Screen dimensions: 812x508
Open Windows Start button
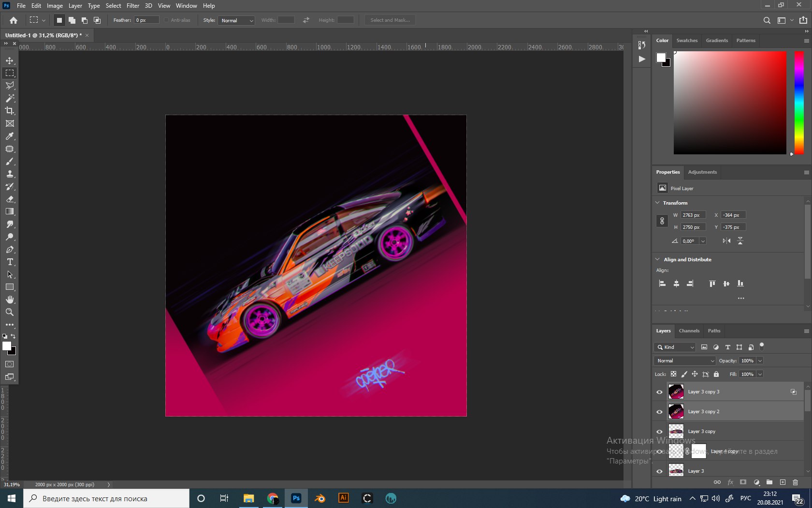12,498
